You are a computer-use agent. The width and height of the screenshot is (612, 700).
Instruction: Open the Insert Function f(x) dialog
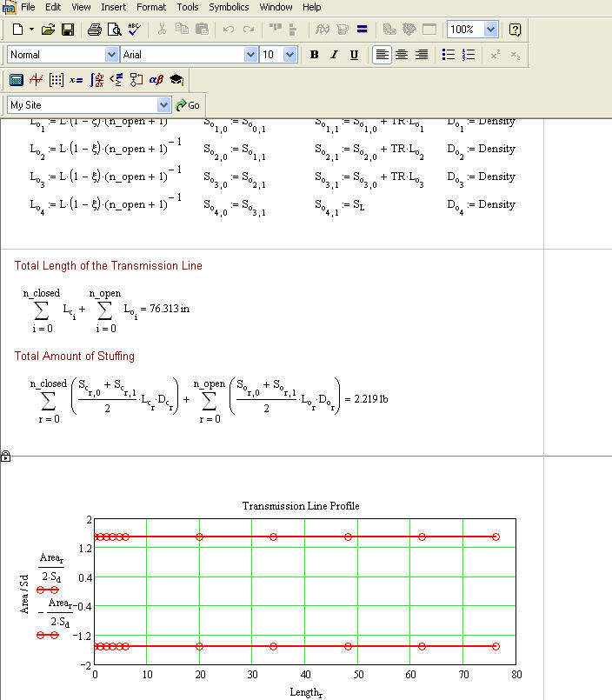322,30
